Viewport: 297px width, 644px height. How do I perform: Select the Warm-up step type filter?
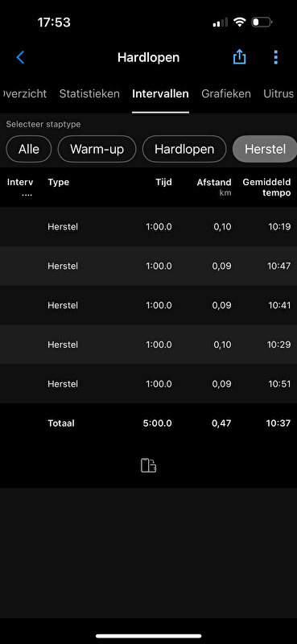tap(97, 149)
